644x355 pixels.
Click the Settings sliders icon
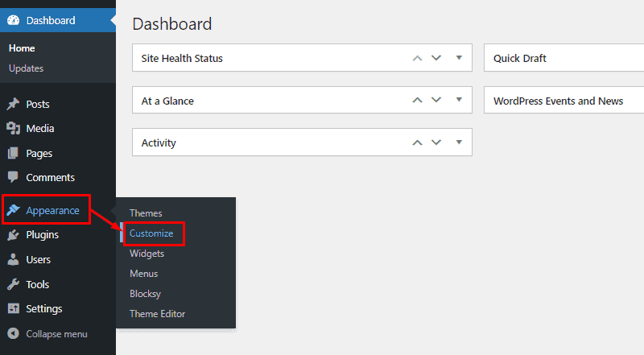coord(14,309)
